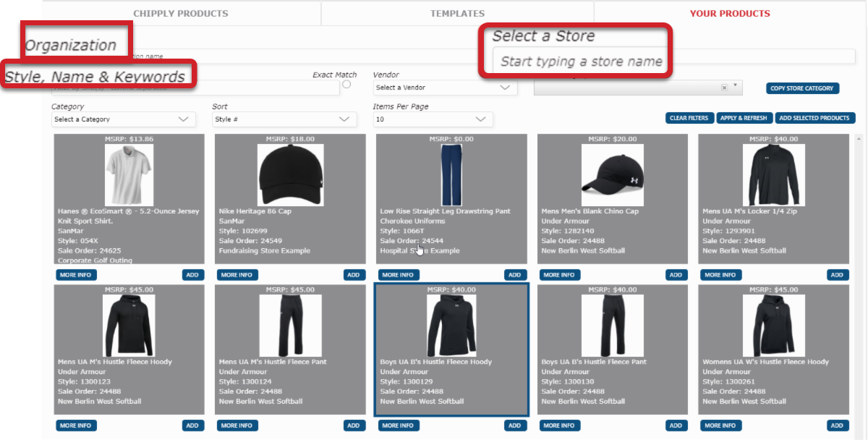
Task: Add the Nike Heritage 86 Cap
Action: click(x=354, y=275)
